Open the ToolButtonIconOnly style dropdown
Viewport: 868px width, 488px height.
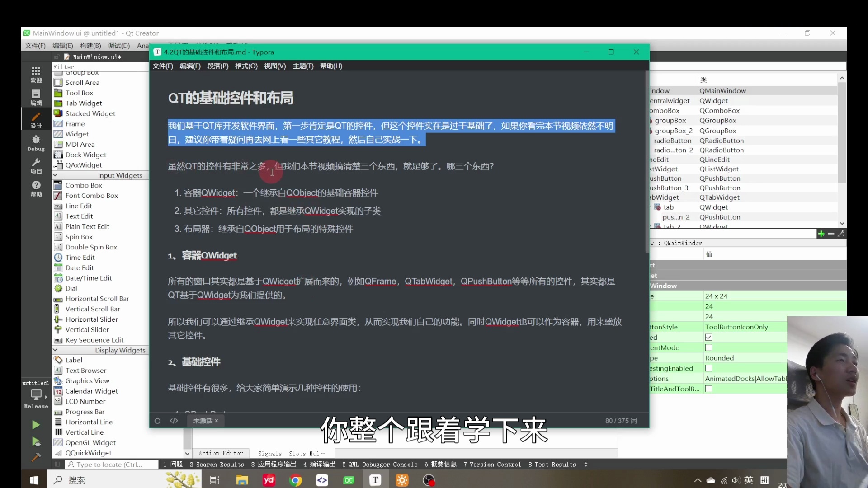click(737, 327)
